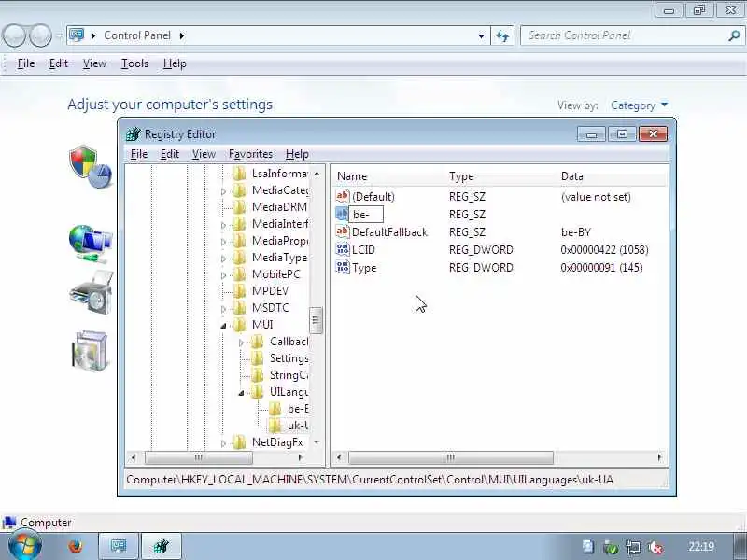Open the Windows Start orb
The width and height of the screenshot is (747, 560).
point(25,546)
